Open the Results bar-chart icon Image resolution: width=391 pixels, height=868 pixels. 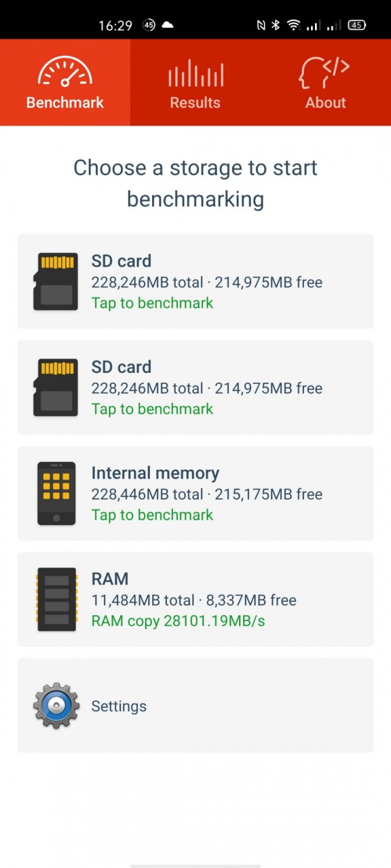(195, 73)
